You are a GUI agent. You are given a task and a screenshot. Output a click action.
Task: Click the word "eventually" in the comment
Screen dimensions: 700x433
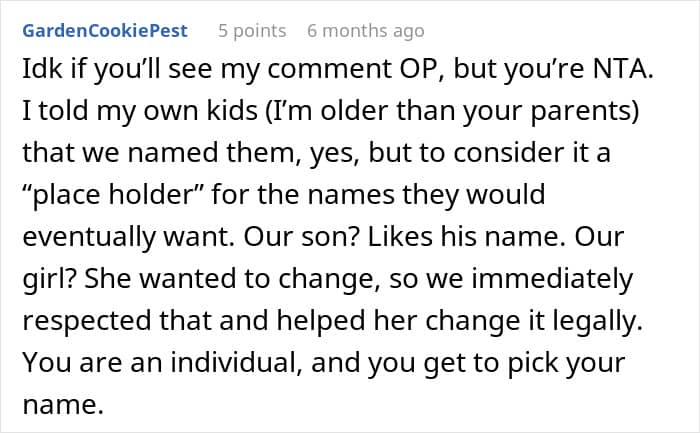[x=89, y=237]
